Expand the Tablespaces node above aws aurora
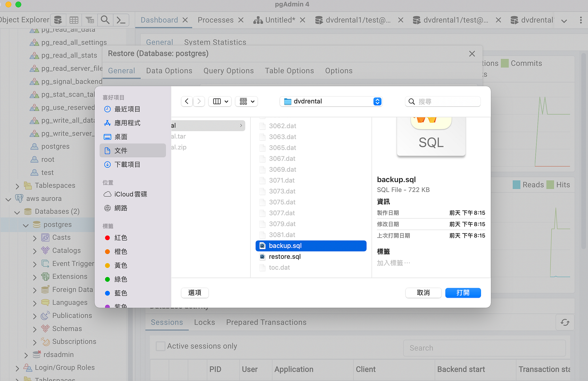The image size is (588, 381). pyautogui.click(x=17, y=186)
